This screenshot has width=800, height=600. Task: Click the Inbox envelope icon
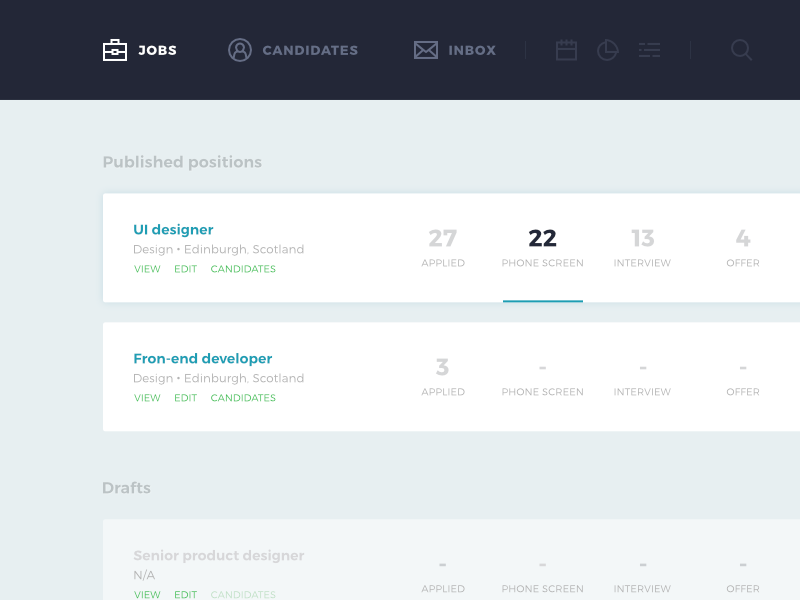point(426,50)
